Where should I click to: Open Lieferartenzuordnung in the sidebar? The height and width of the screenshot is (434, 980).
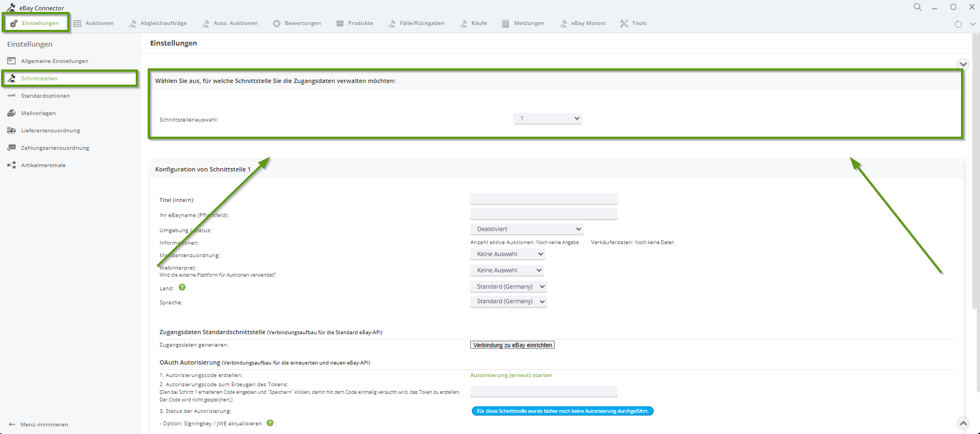[x=50, y=131]
